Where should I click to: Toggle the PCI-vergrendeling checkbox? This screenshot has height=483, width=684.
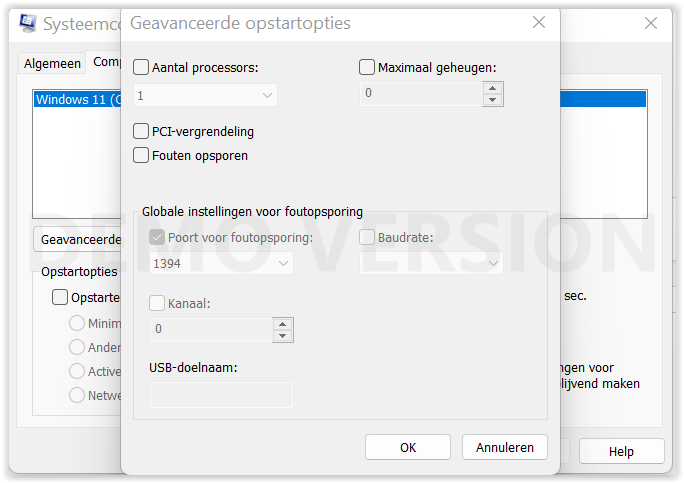141,131
